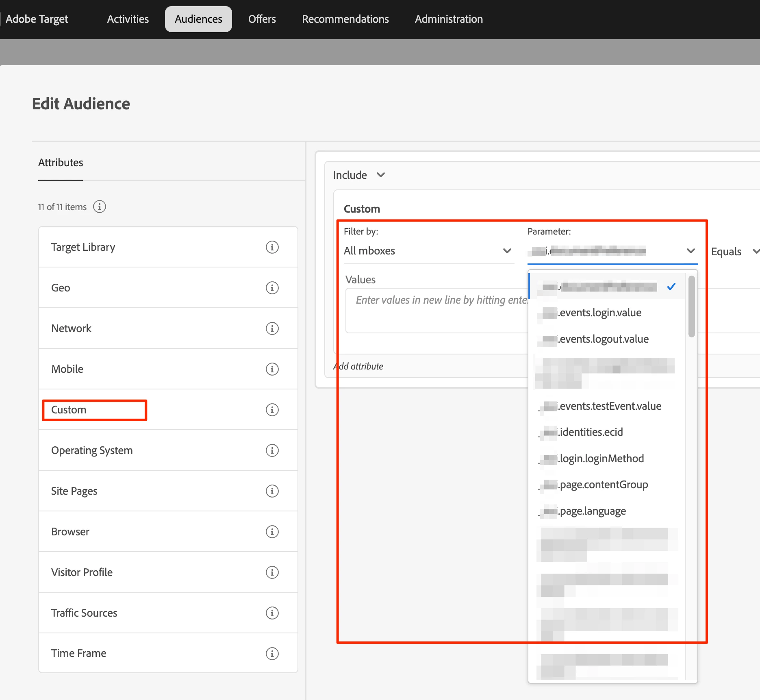The width and height of the screenshot is (760, 700).
Task: Click info icon beside Custom attribute
Action: 272,410
